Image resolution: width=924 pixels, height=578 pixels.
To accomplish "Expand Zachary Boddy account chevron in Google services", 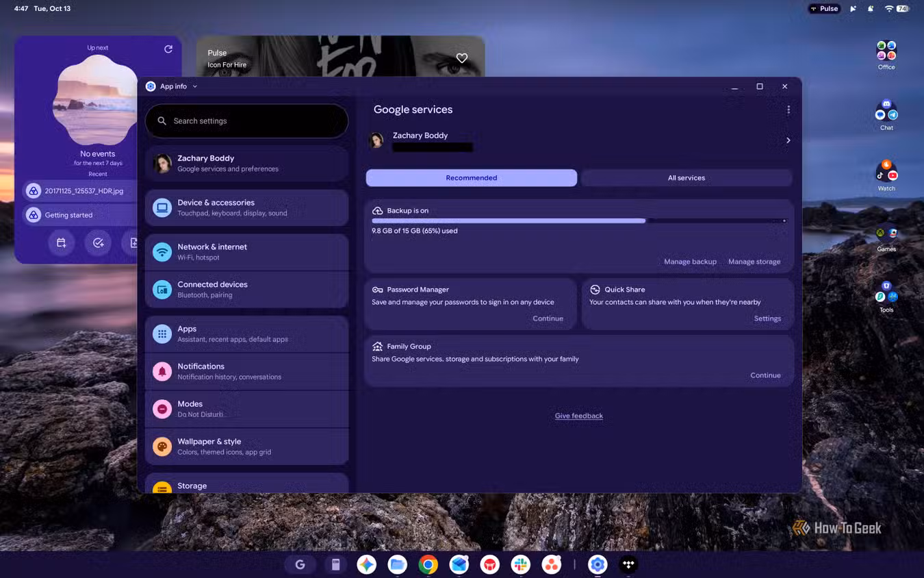I will point(788,140).
